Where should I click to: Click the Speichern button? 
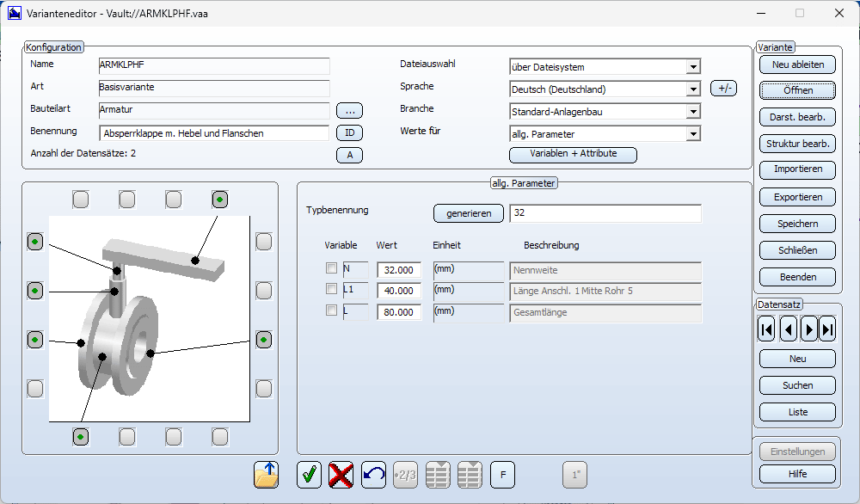click(797, 224)
